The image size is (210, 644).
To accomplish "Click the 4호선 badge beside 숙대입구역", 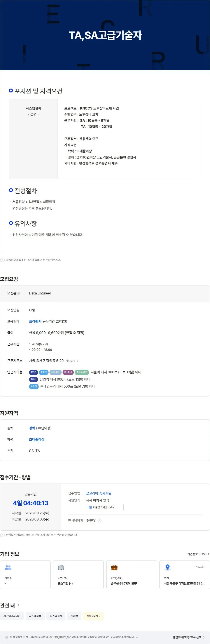I will pyautogui.click(x=34, y=386).
